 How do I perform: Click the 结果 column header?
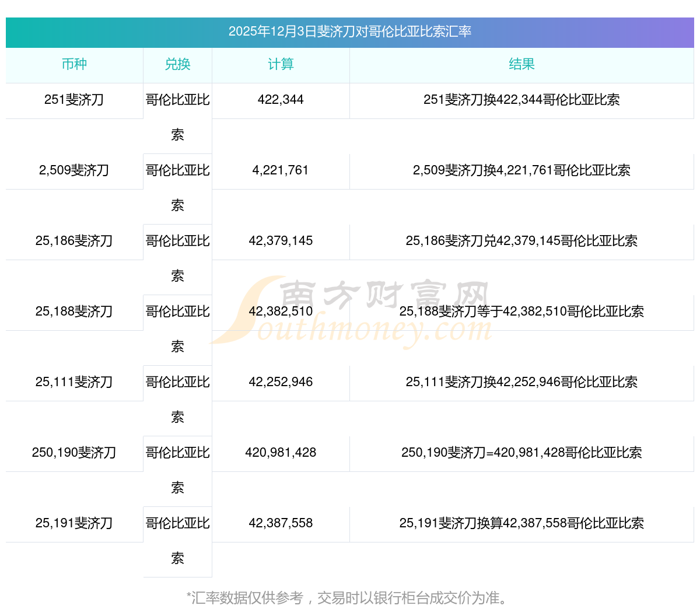[521, 65]
